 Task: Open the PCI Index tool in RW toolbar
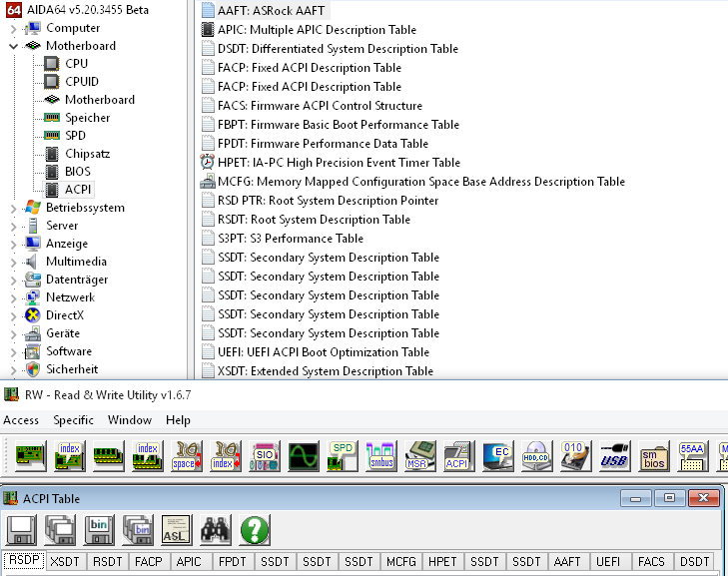pos(69,456)
